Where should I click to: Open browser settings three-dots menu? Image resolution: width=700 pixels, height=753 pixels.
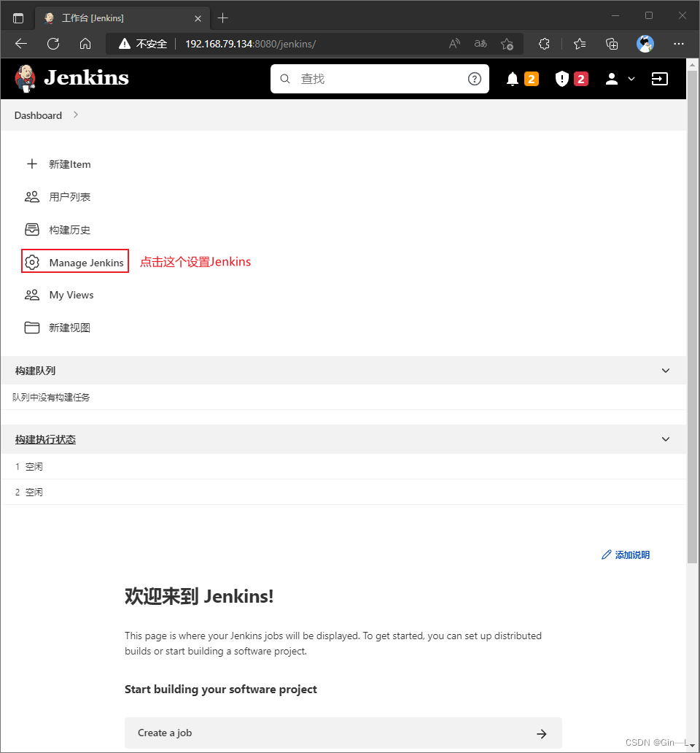678,44
